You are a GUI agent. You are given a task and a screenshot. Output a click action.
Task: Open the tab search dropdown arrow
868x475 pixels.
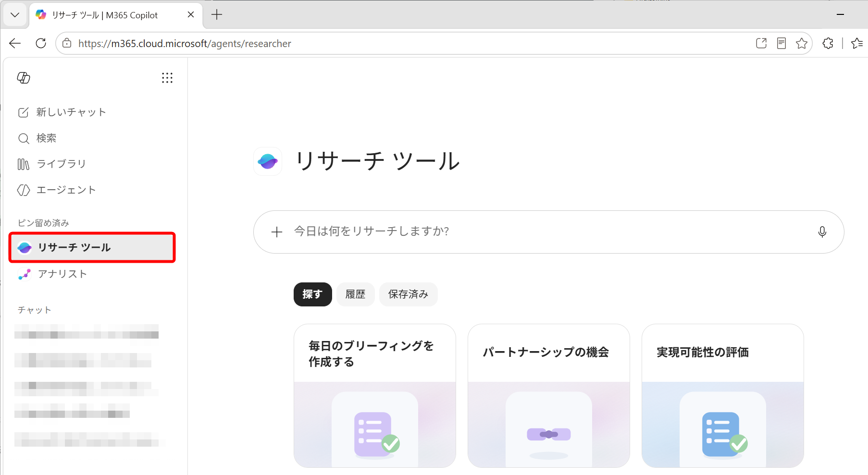15,15
